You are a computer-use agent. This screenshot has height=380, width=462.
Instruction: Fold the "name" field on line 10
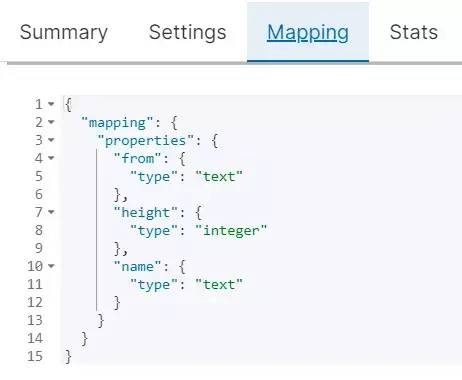(x=51, y=266)
